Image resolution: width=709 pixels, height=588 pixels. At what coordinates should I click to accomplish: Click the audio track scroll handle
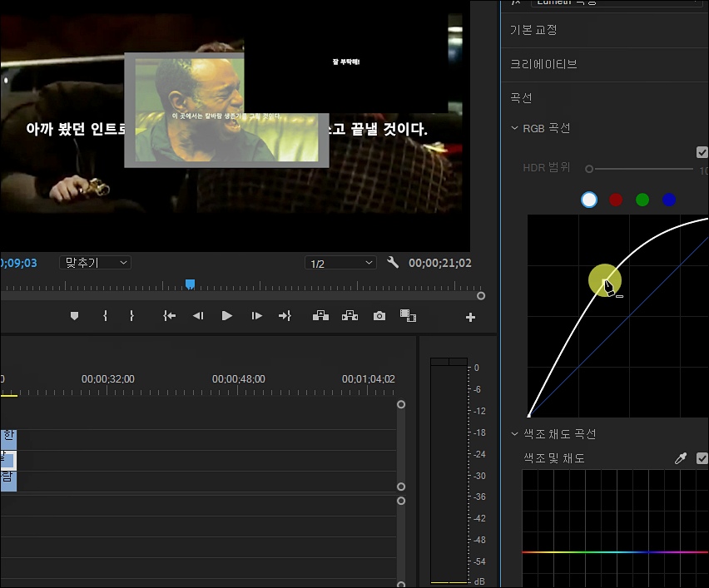point(401,502)
